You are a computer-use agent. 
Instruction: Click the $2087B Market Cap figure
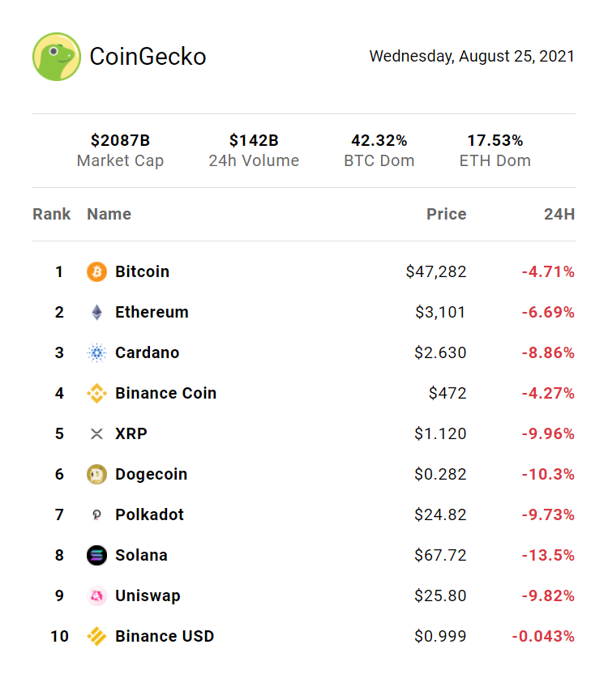pos(120,141)
